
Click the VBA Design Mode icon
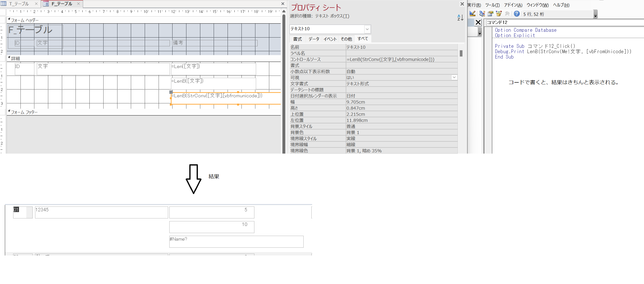coord(472,14)
